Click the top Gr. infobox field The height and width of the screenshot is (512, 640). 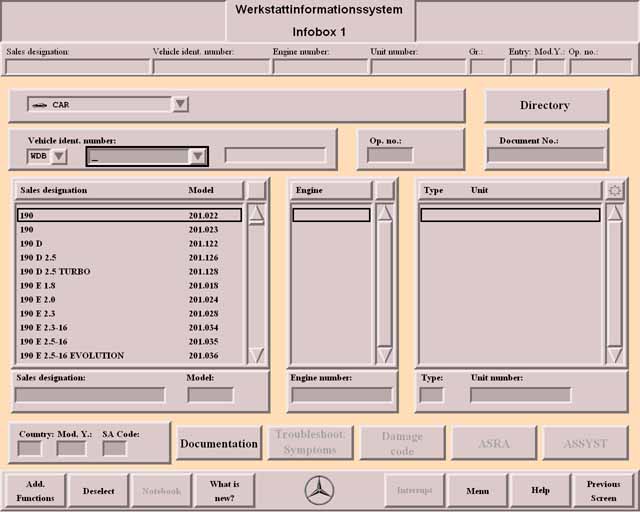click(487, 67)
